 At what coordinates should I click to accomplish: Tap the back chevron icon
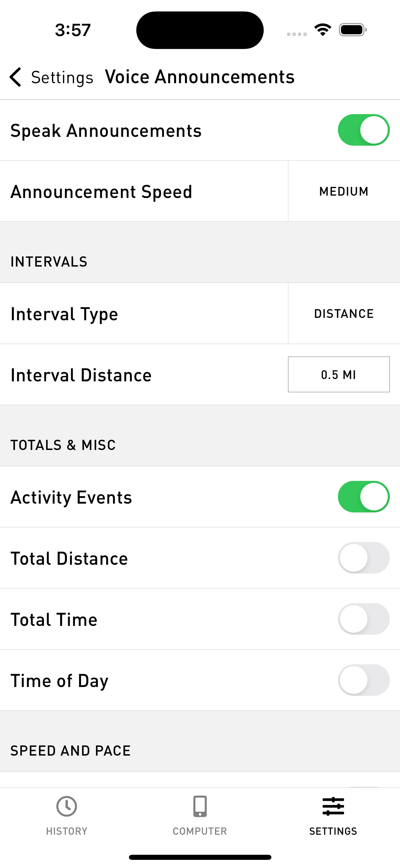click(16, 77)
